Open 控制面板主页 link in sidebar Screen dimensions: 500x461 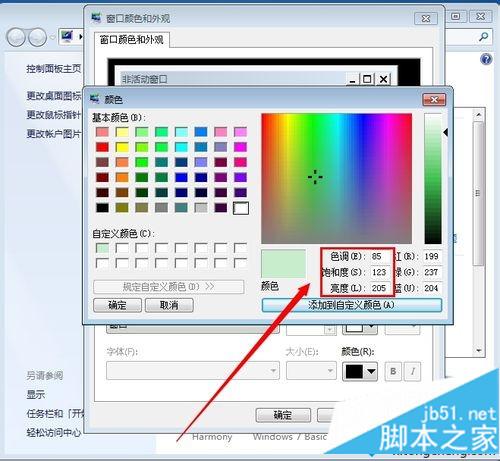(54, 69)
